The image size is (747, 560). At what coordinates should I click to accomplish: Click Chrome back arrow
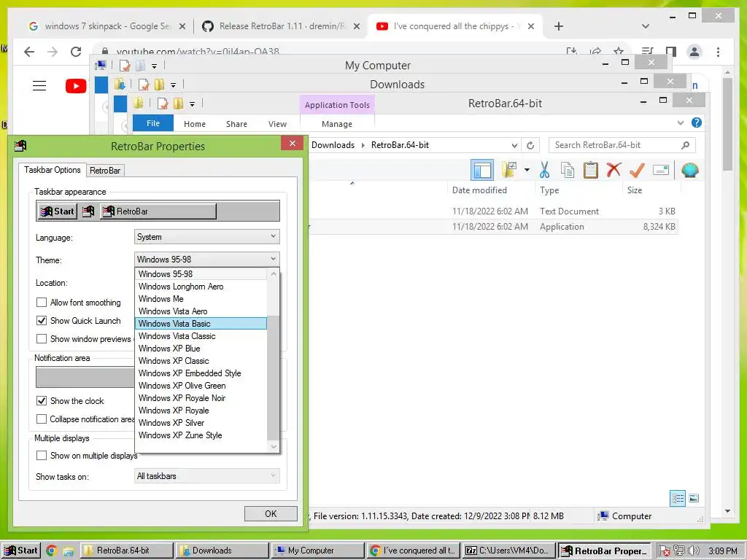29,52
